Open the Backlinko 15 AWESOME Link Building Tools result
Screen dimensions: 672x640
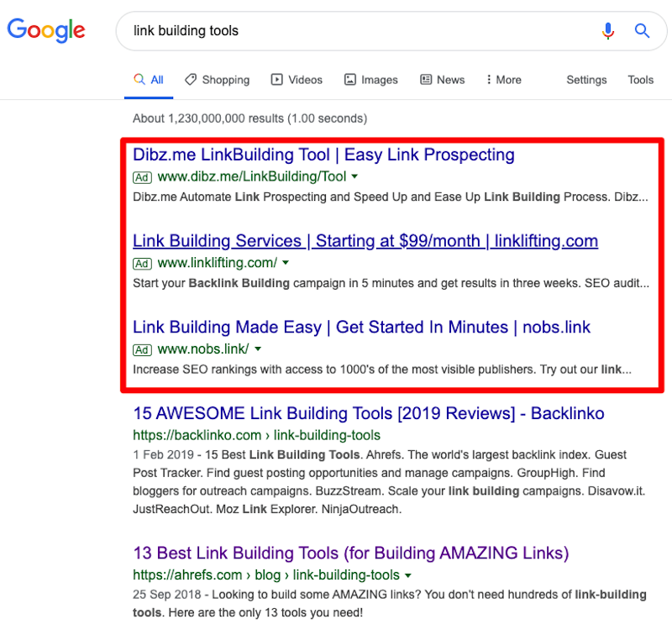(x=369, y=413)
